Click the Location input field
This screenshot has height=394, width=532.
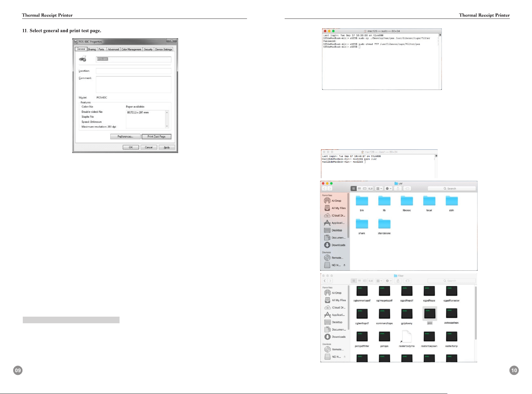pyautogui.click(x=134, y=71)
